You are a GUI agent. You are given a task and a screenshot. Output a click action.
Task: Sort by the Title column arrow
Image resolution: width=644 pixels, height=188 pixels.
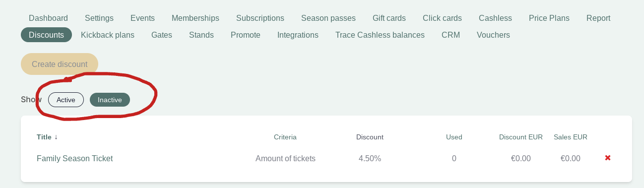coord(56,137)
